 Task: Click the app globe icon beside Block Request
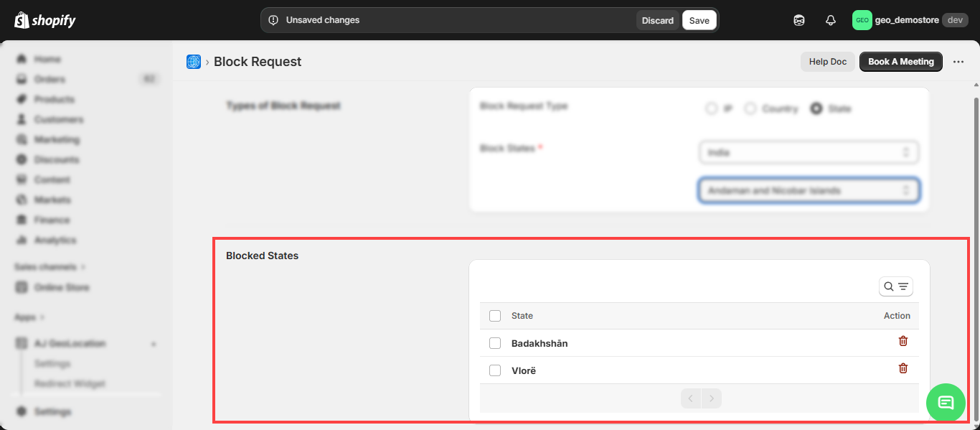click(x=193, y=62)
